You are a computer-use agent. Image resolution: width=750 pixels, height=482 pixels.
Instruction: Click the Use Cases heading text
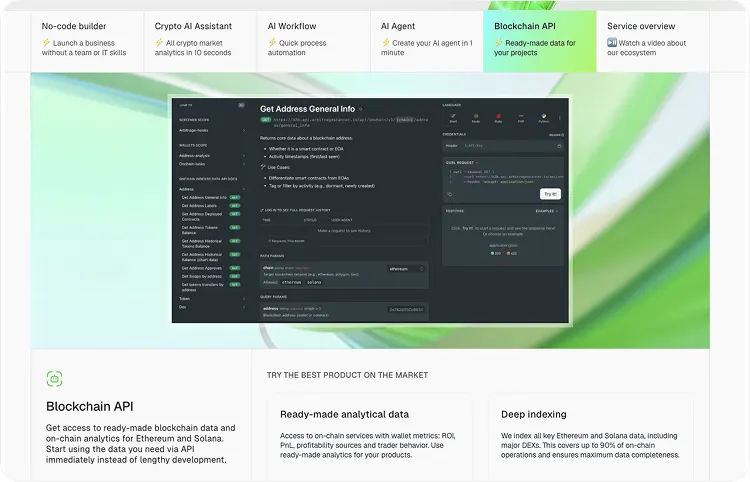pos(279,167)
